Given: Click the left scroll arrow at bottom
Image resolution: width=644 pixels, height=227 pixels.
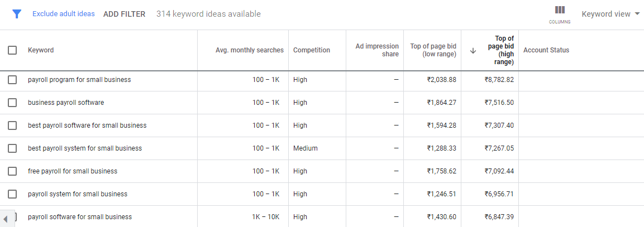Looking at the screenshot, I should pos(6,219).
